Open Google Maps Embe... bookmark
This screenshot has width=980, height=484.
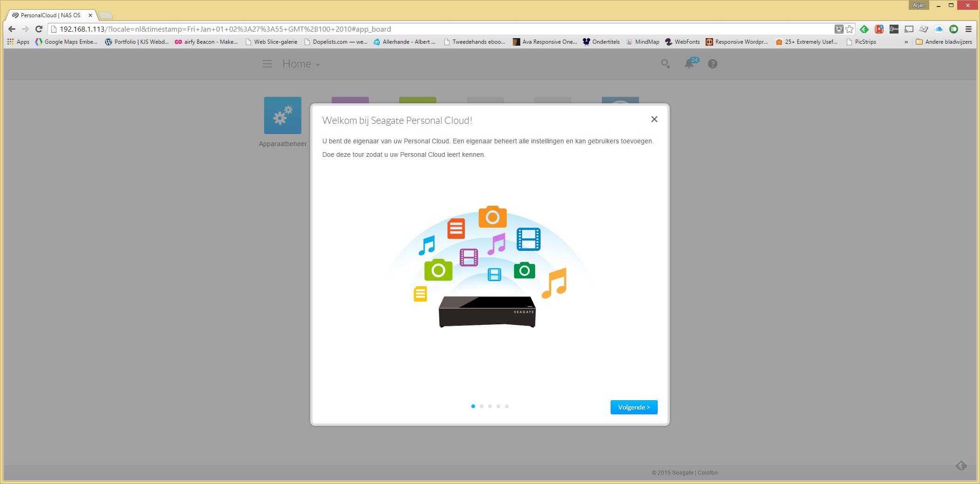[66, 42]
